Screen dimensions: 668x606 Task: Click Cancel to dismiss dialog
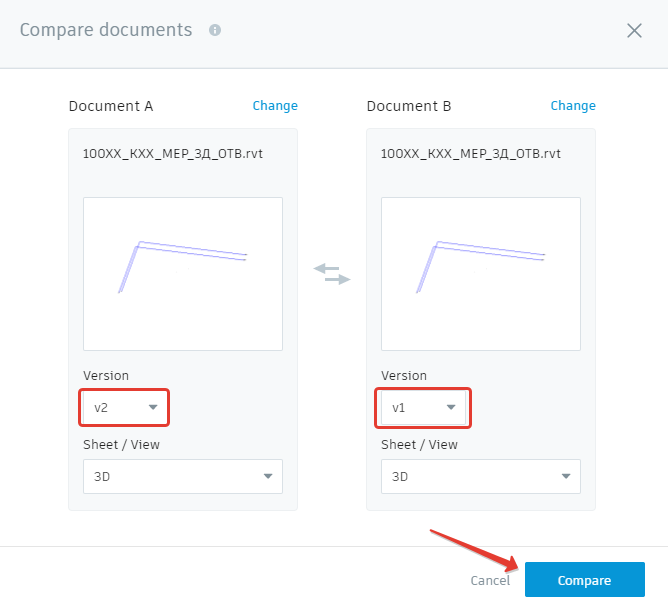(x=490, y=580)
